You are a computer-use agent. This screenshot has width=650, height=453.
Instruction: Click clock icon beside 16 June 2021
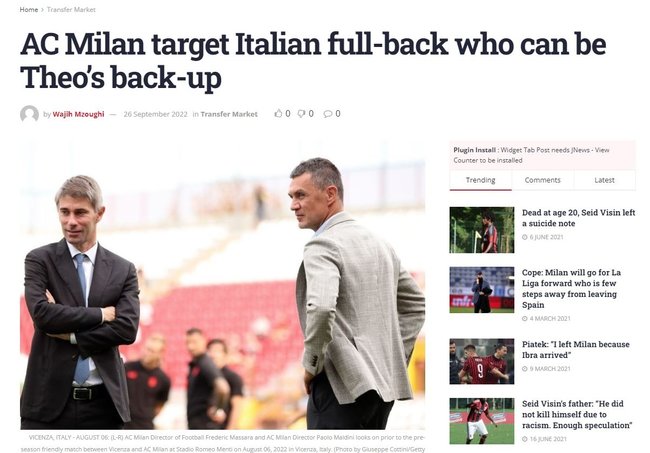point(525,439)
